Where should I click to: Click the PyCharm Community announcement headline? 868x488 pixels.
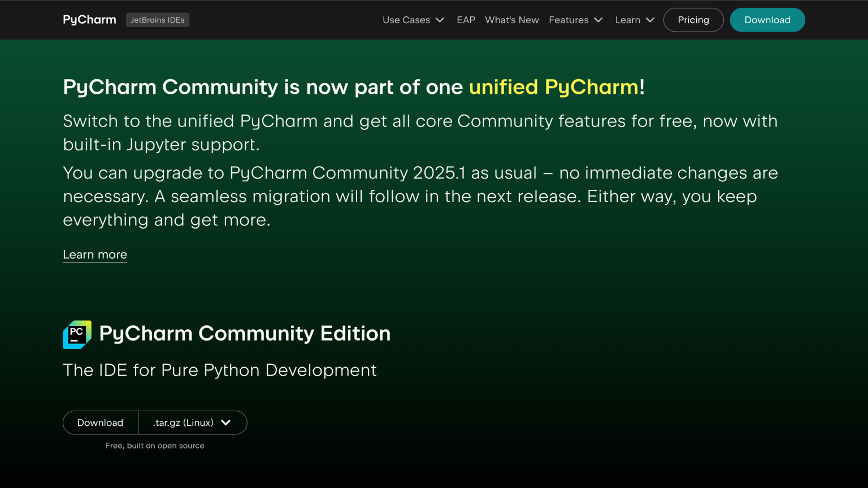click(x=353, y=87)
